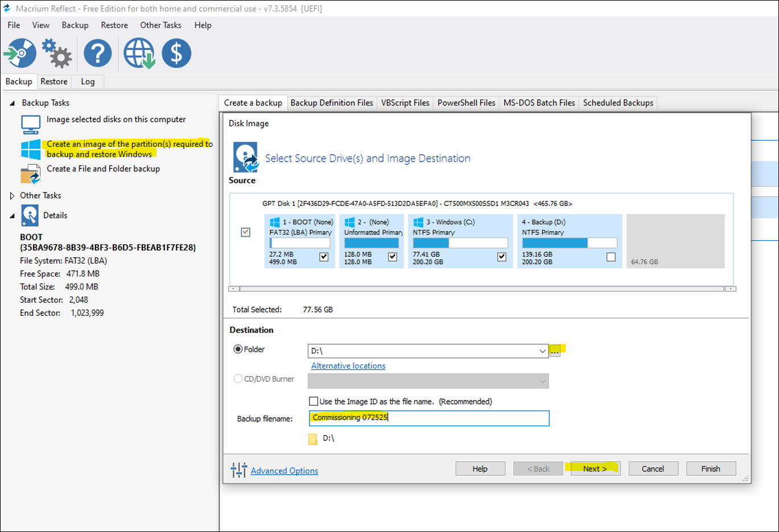This screenshot has height=532, width=779.
Task: Open the gears settings toolbar icon
Action: 56,53
